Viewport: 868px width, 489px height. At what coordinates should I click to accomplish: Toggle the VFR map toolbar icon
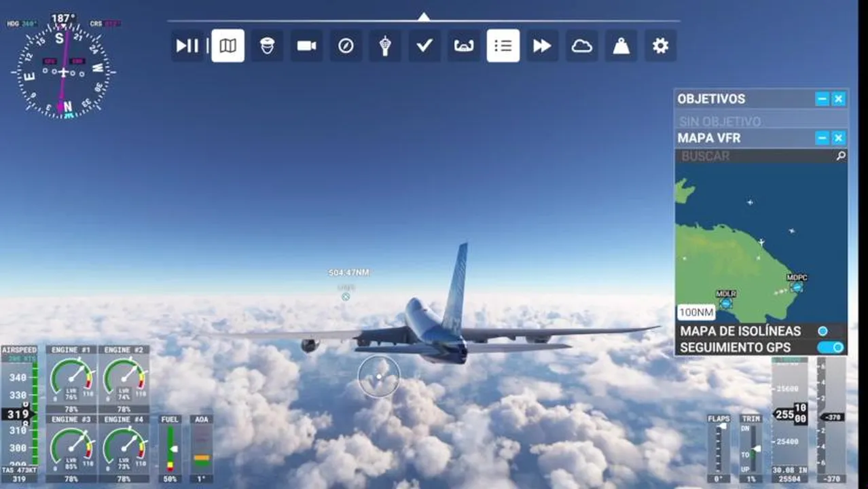tap(228, 46)
